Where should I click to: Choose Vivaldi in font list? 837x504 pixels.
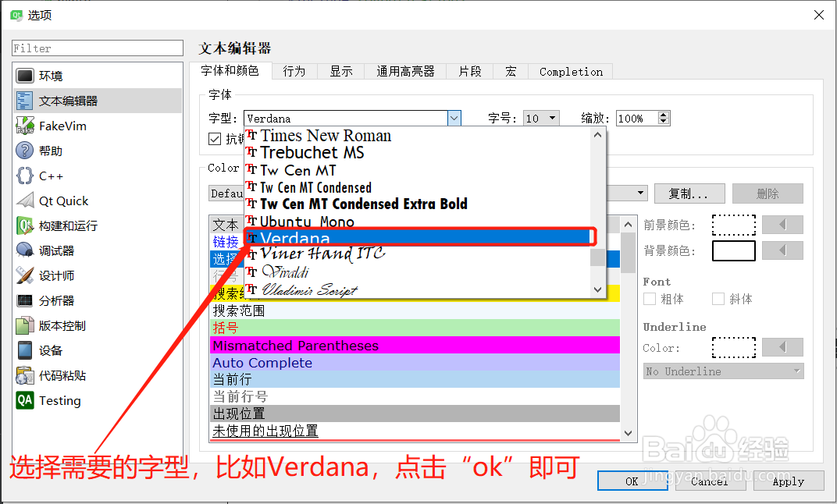pyautogui.click(x=418, y=272)
